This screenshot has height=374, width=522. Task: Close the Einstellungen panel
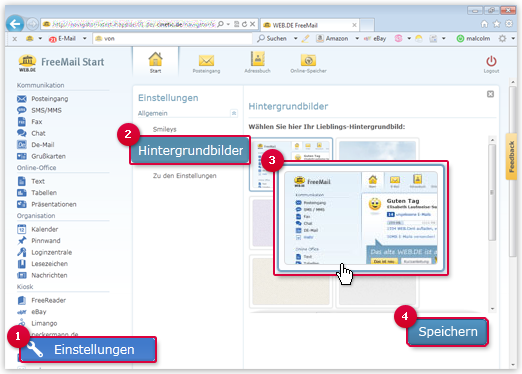coord(490,94)
